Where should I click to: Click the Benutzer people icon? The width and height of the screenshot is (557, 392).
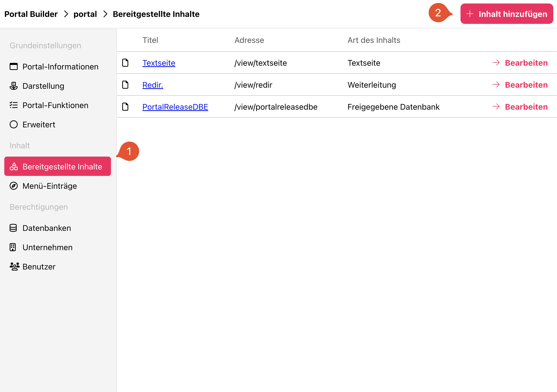(14, 267)
